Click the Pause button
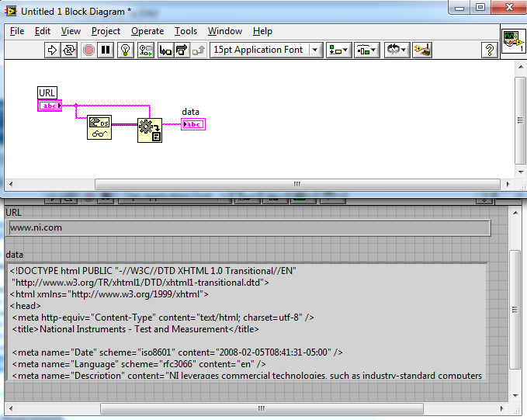Image resolution: width=527 pixels, height=420 pixels. click(x=106, y=50)
